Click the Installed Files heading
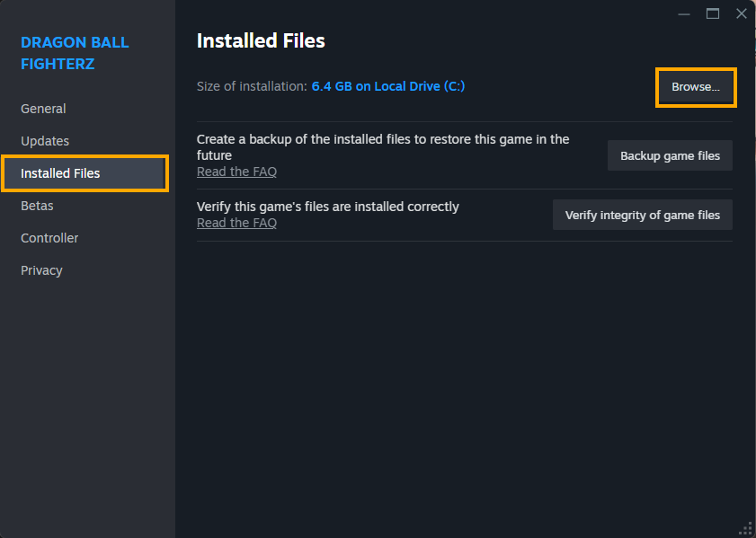 tap(261, 41)
